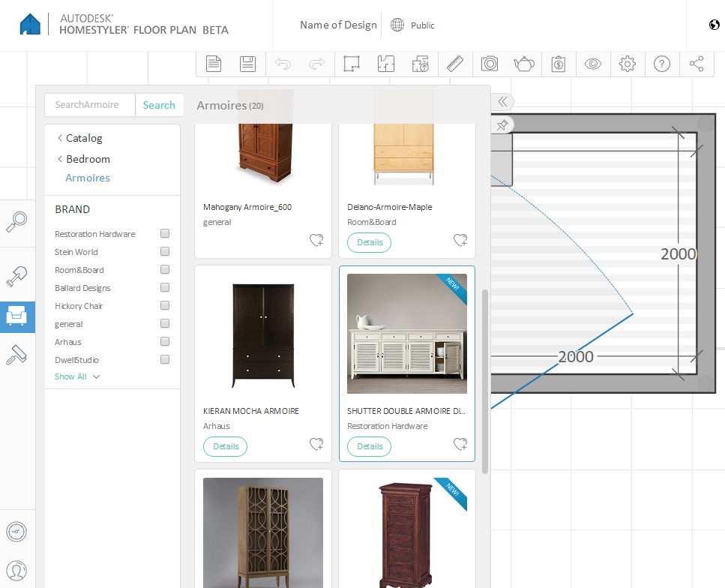Enable the Restoration Hardware brand checkbox
Screen dimensions: 725x588
[x=165, y=234]
